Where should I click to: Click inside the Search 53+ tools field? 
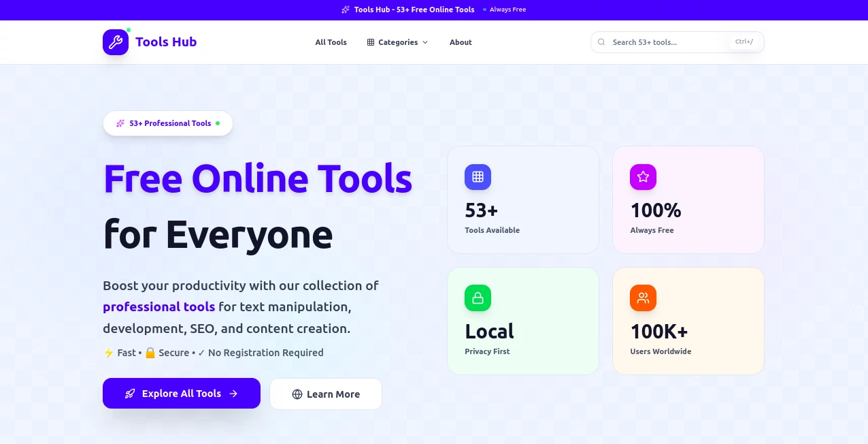(660, 42)
